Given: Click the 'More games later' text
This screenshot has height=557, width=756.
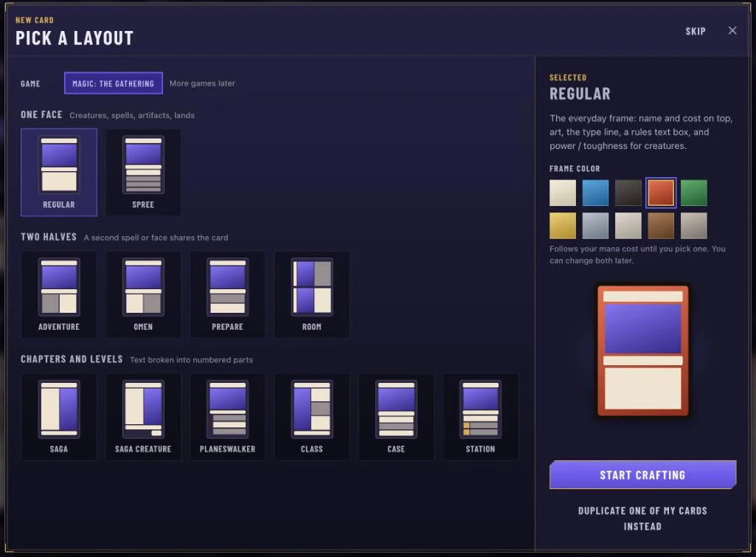Looking at the screenshot, I should [202, 83].
